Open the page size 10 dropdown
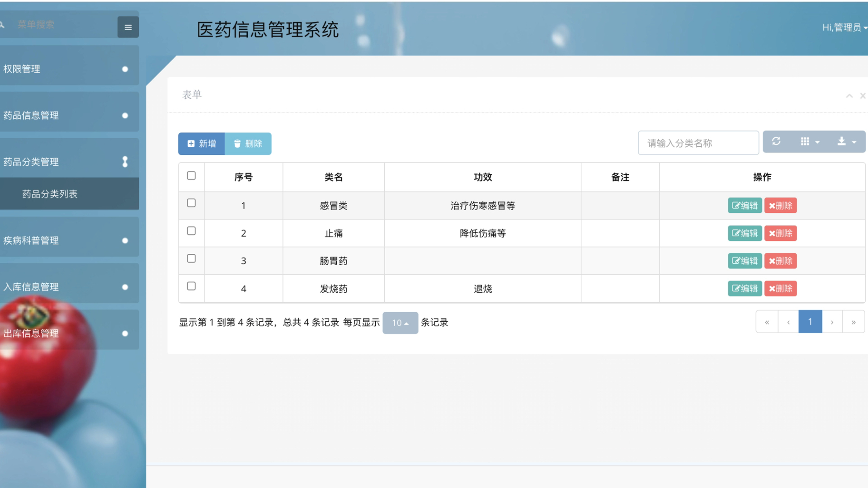The width and height of the screenshot is (868, 488). pyautogui.click(x=400, y=323)
